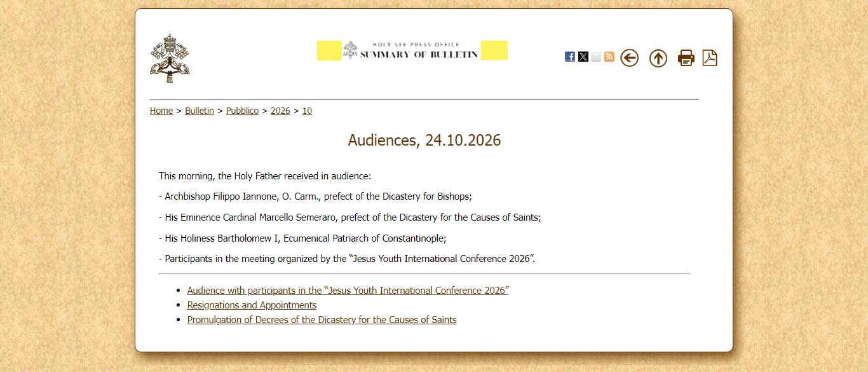Print the page with the printer icon
This screenshot has width=868, height=372.
[x=686, y=58]
